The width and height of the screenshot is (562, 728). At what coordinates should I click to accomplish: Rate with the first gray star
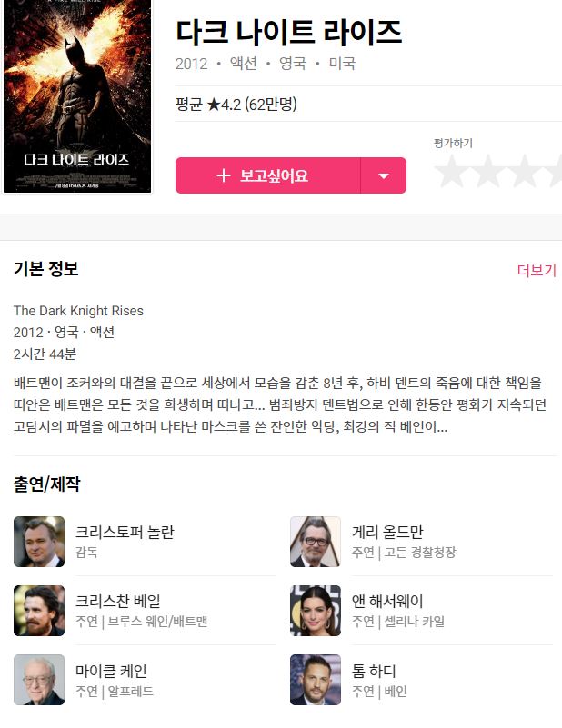[452, 171]
